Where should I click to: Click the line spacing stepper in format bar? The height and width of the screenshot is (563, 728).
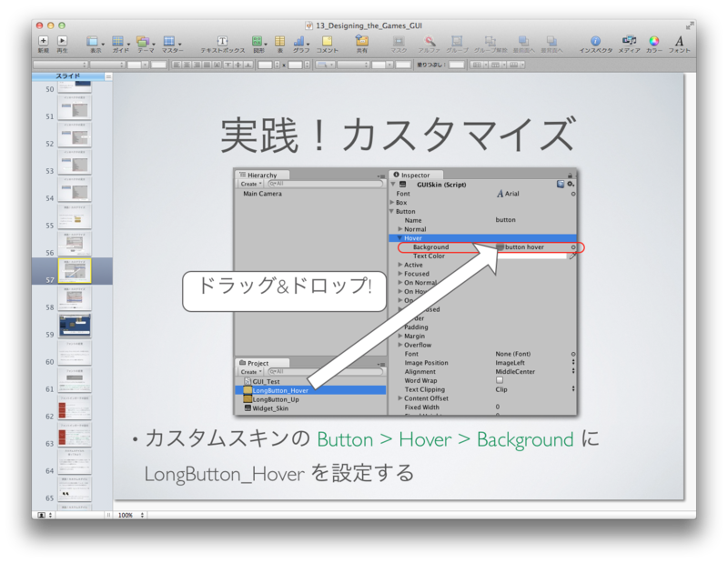pos(278,65)
